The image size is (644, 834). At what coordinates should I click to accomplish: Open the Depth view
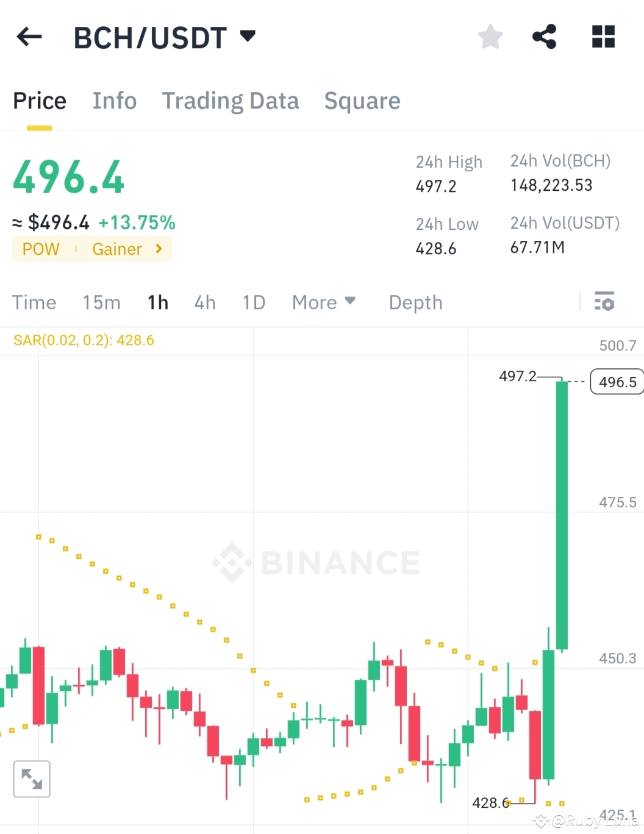[x=415, y=302]
